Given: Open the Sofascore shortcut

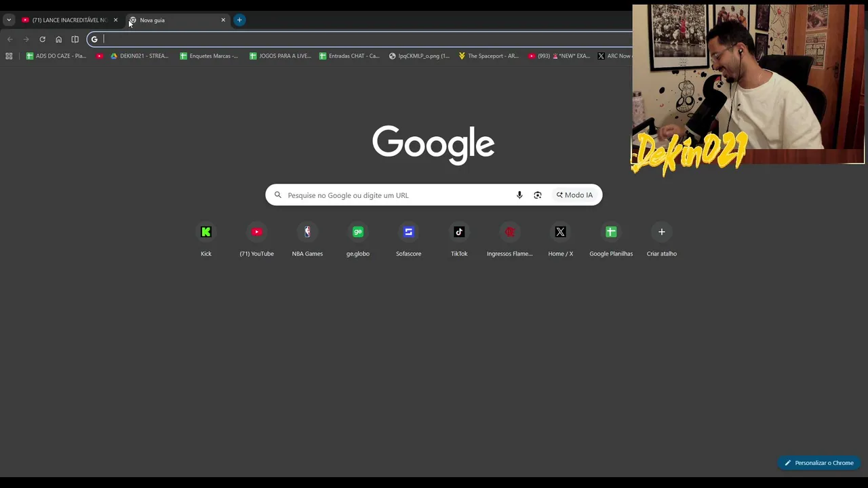Looking at the screenshot, I should pos(408,240).
